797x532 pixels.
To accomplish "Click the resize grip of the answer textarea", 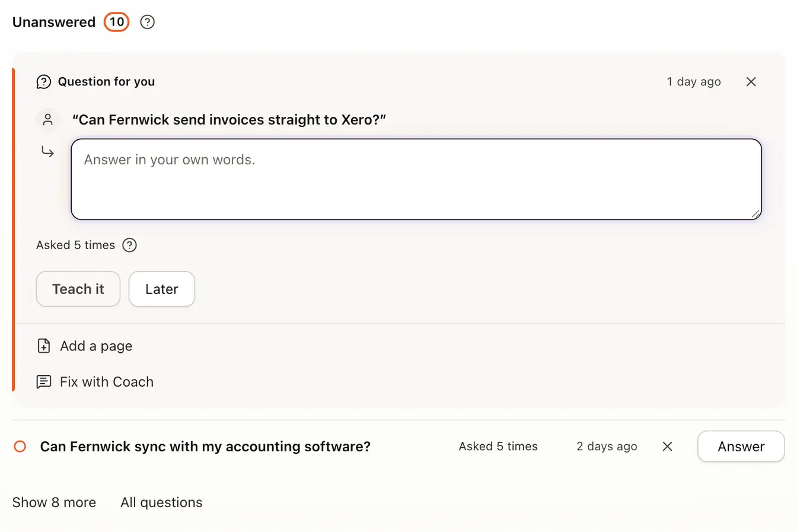I will 755,214.
